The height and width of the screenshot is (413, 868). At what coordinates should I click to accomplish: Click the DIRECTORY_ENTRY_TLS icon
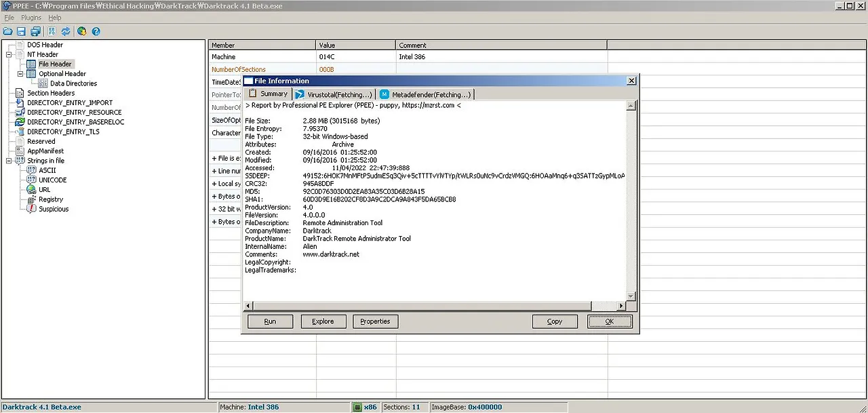coord(20,132)
